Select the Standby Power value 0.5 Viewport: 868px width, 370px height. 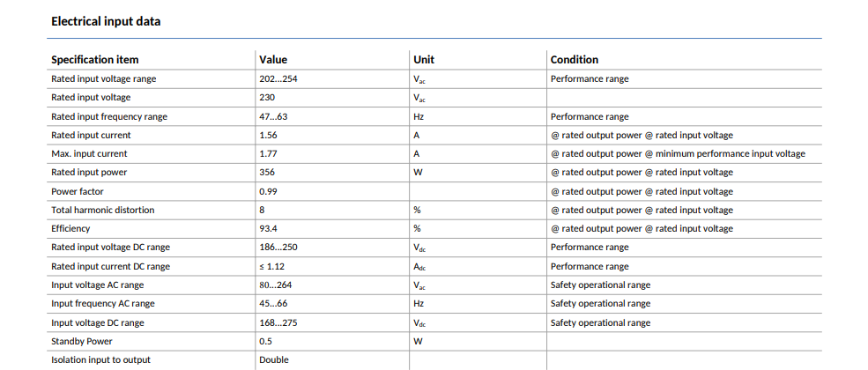point(266,341)
